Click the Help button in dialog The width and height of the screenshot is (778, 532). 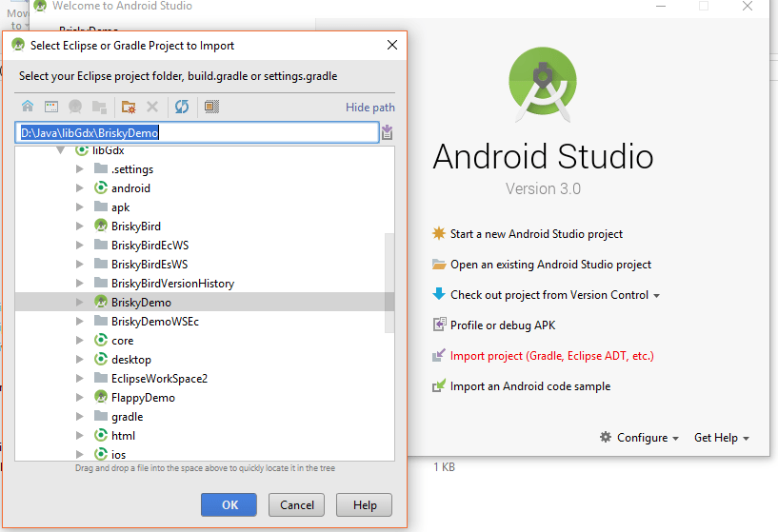(x=364, y=504)
